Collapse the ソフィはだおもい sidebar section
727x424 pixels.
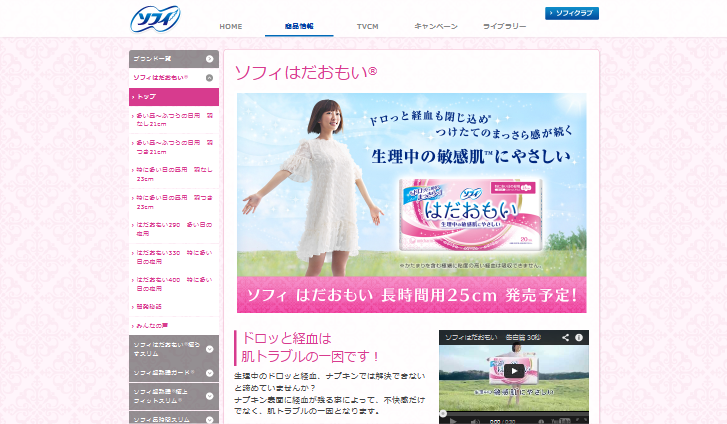pyautogui.click(x=174, y=77)
